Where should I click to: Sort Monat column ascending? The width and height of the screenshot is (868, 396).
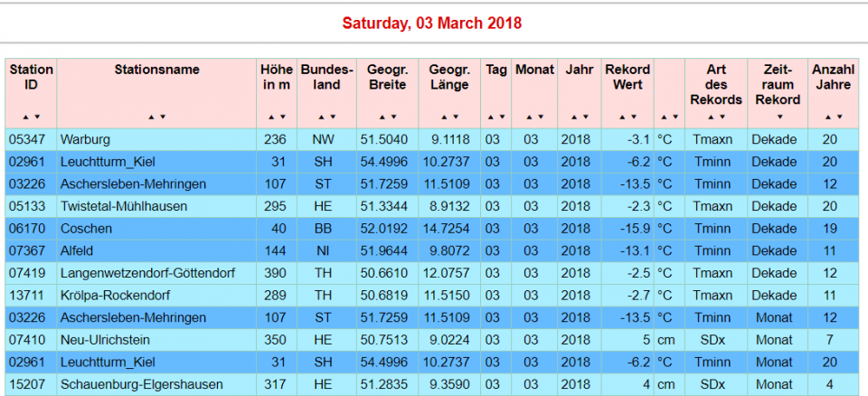click(x=529, y=117)
